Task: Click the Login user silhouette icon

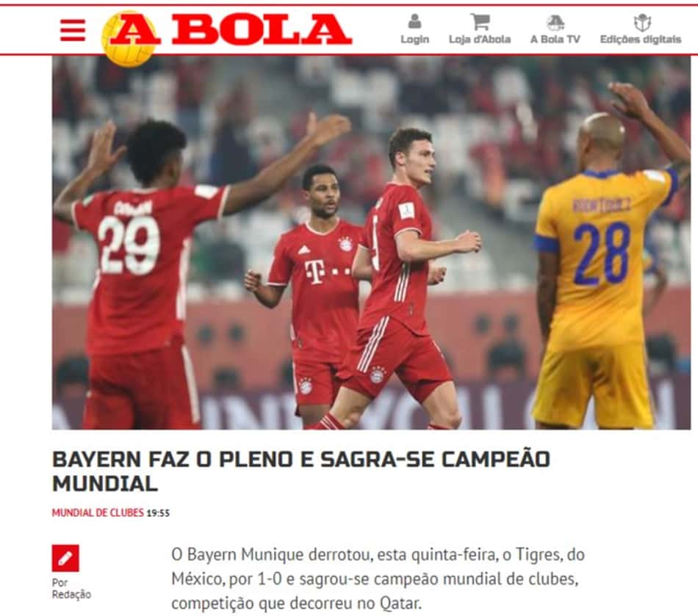Action: (x=414, y=21)
